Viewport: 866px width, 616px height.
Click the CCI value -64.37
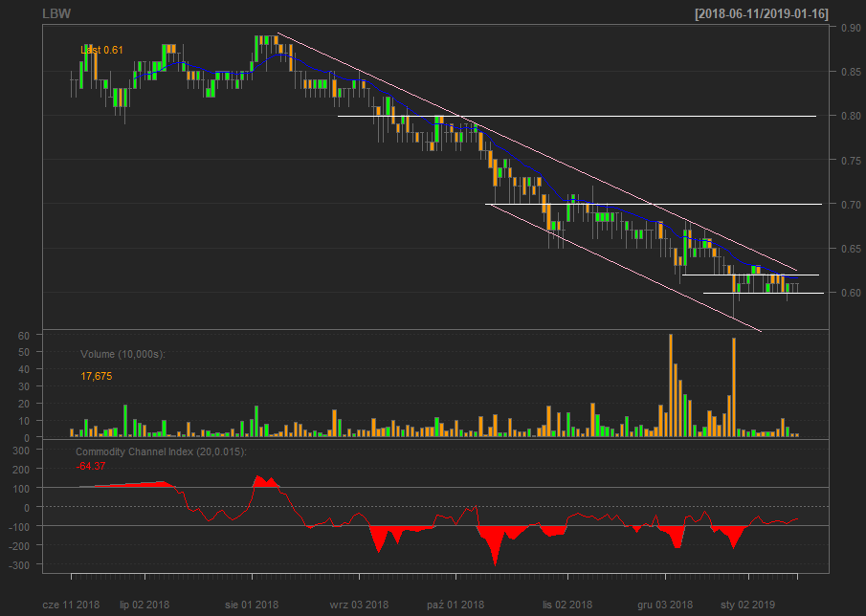tap(91, 467)
